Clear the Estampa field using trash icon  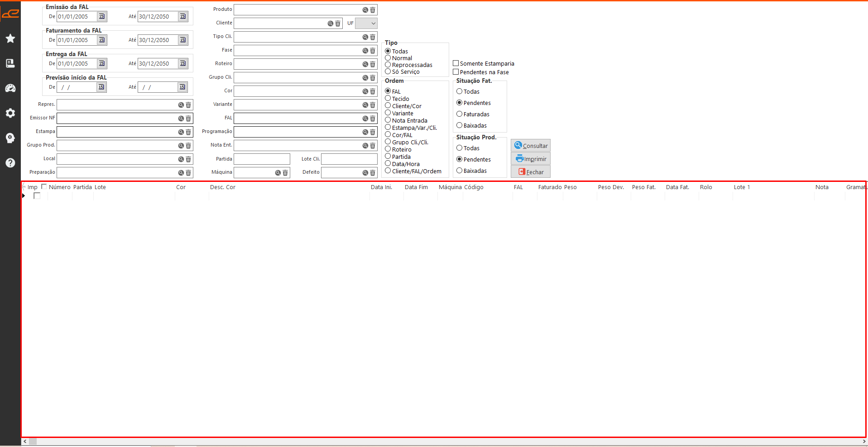pyautogui.click(x=188, y=132)
